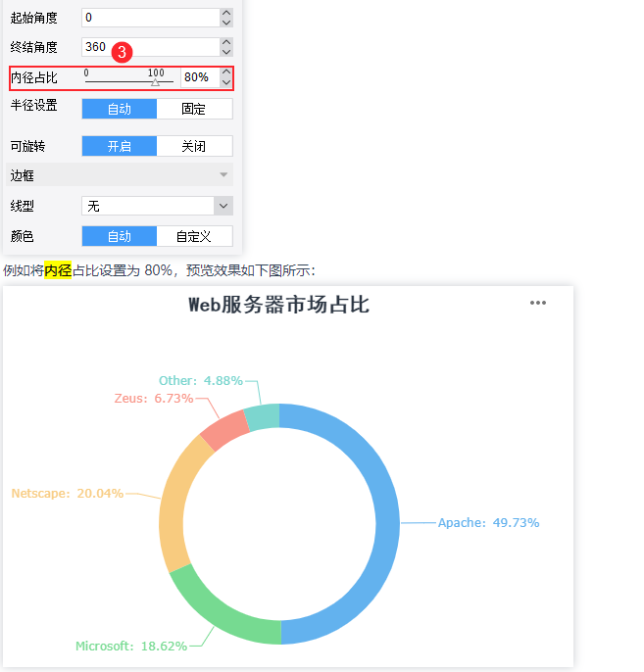Open the 线型 dropdown showing 无
Screen dimensions: 644x672
tap(157, 206)
